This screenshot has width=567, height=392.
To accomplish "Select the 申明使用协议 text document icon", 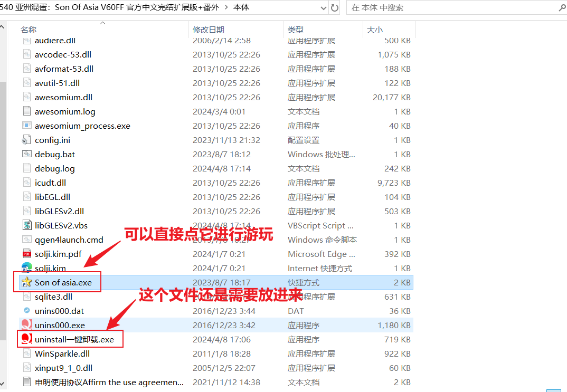I will click(x=27, y=382).
